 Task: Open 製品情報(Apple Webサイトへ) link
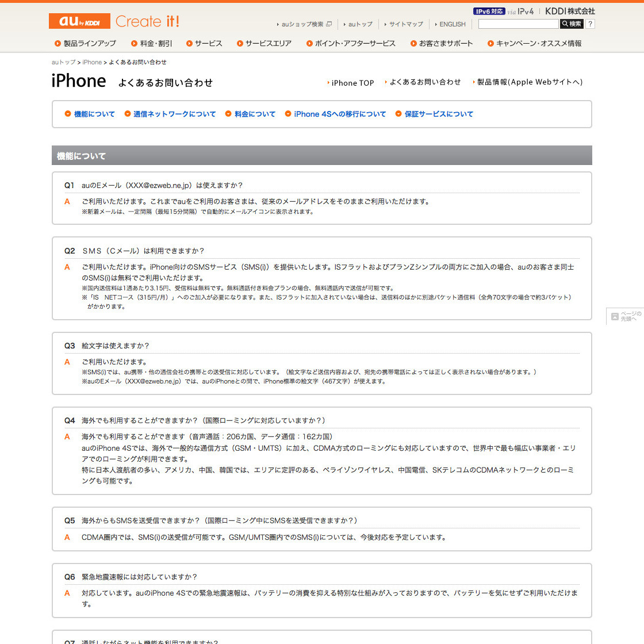(x=530, y=82)
